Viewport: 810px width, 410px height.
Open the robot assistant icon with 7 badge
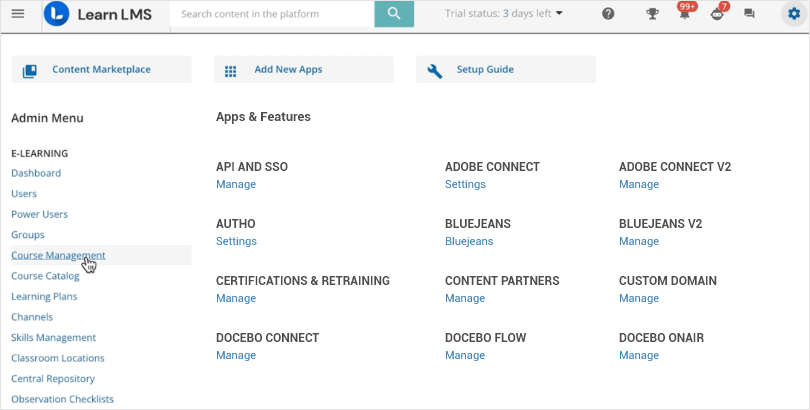[x=718, y=13]
